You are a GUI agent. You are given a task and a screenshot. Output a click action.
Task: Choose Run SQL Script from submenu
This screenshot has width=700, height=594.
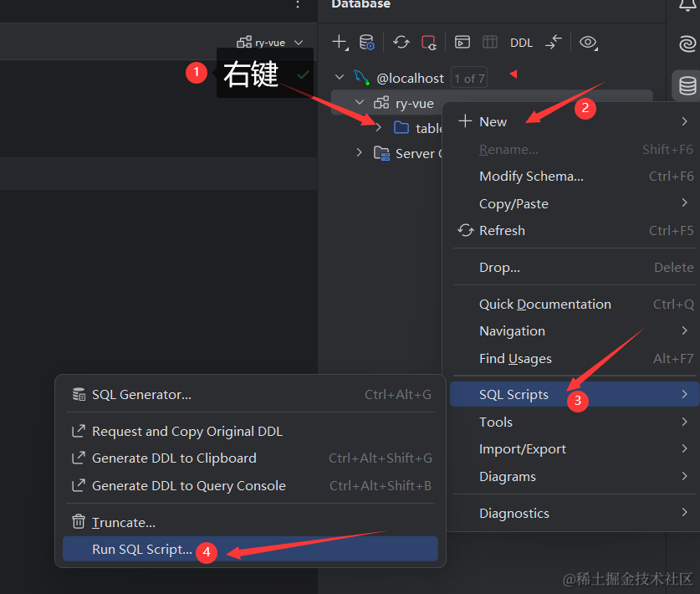tap(142, 550)
